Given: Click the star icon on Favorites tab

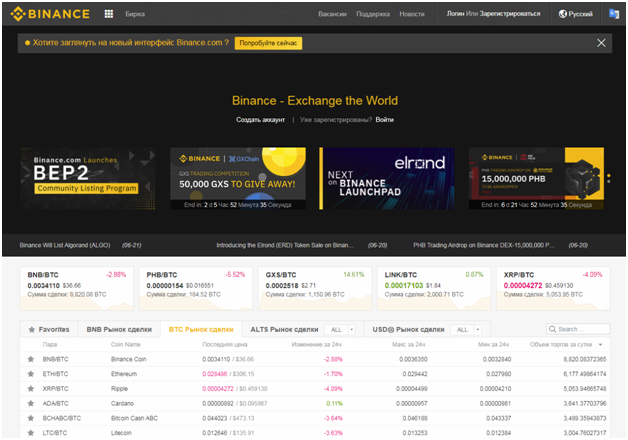Looking at the screenshot, I should [32, 329].
